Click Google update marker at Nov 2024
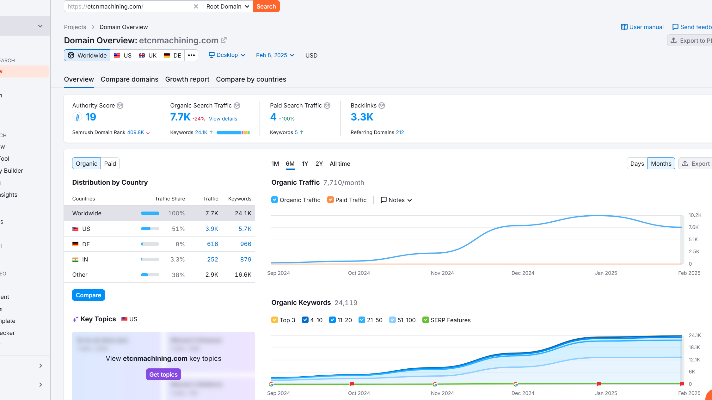This screenshot has height=400, width=712. tap(435, 384)
